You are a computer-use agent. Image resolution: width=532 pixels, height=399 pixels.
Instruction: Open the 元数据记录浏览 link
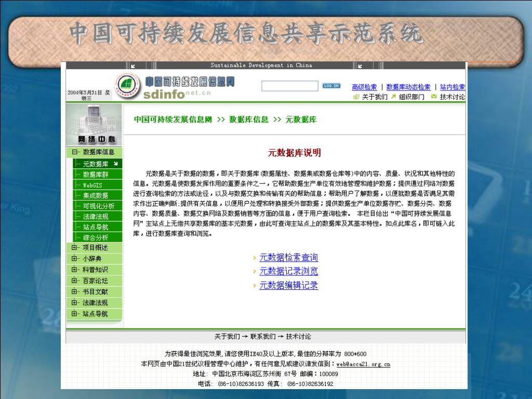click(289, 271)
